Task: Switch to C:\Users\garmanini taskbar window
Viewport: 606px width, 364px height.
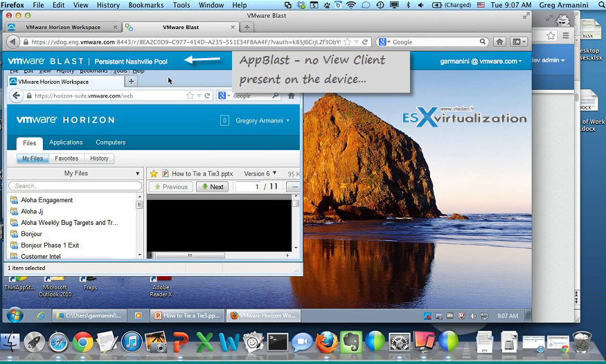Action: [x=89, y=316]
